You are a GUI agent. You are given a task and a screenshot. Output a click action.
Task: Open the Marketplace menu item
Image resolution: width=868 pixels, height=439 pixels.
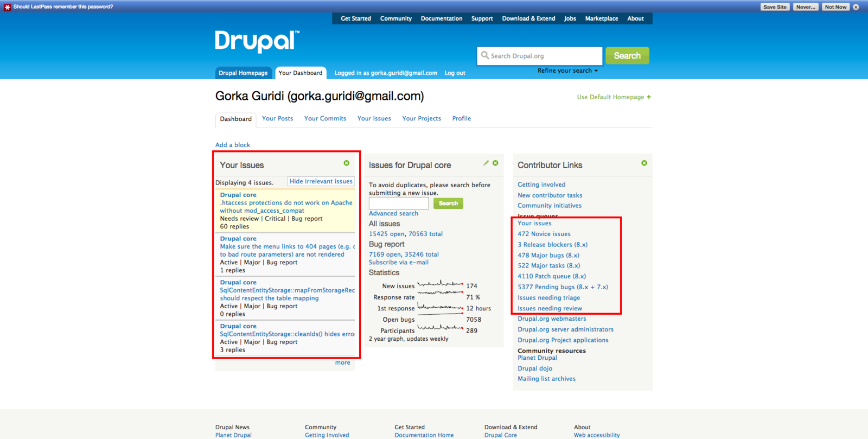coord(602,18)
